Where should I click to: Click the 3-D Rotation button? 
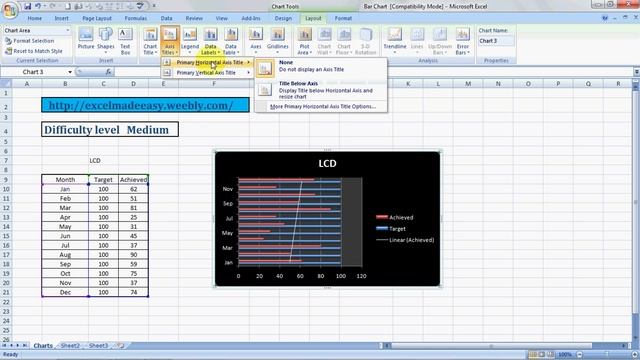pos(365,41)
